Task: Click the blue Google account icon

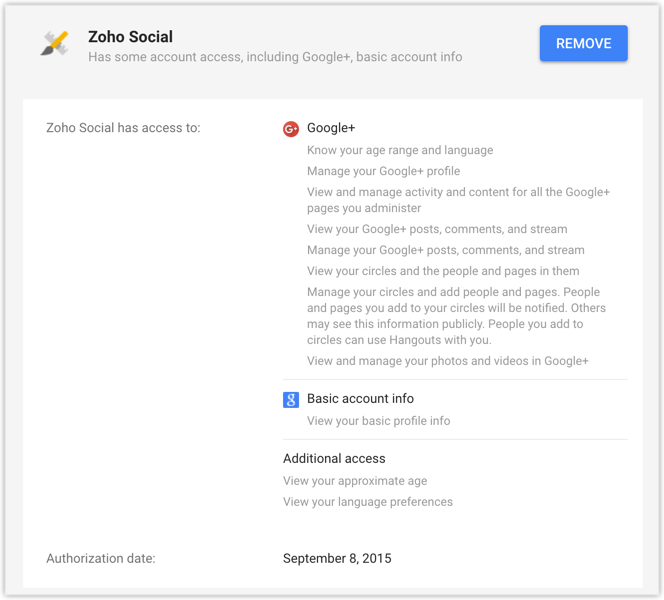Action: (291, 400)
